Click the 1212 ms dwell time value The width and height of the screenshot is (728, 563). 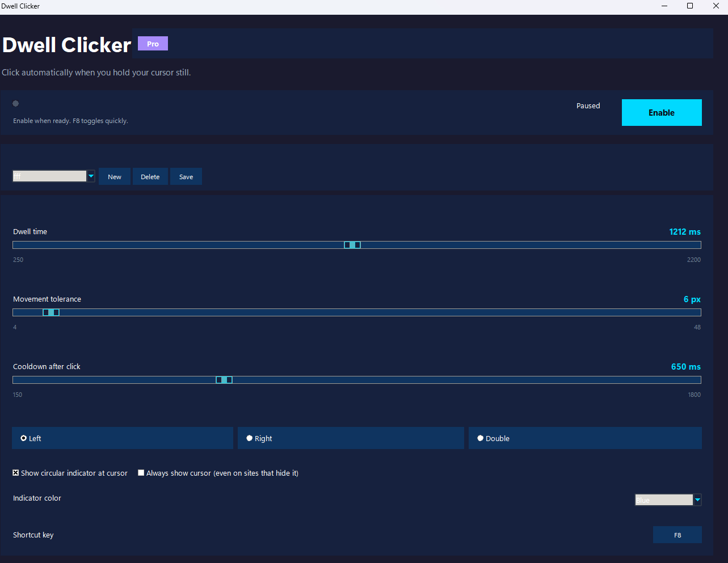685,232
